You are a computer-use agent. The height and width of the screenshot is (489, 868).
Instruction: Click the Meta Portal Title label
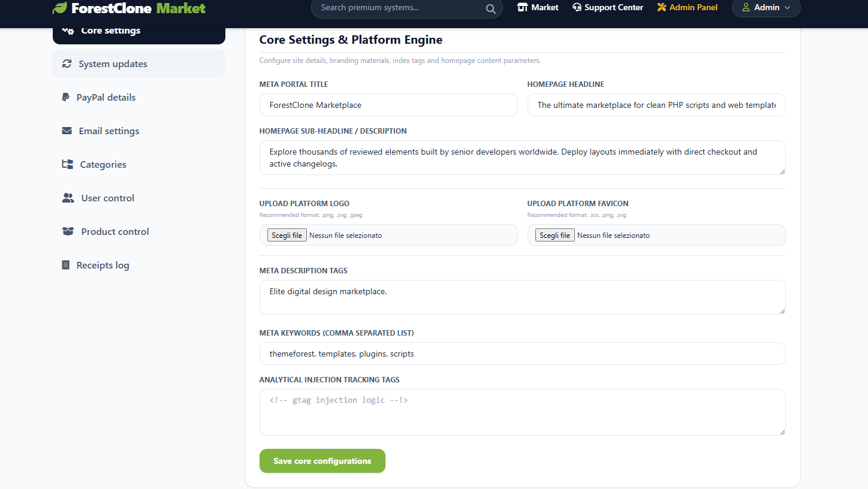(294, 84)
